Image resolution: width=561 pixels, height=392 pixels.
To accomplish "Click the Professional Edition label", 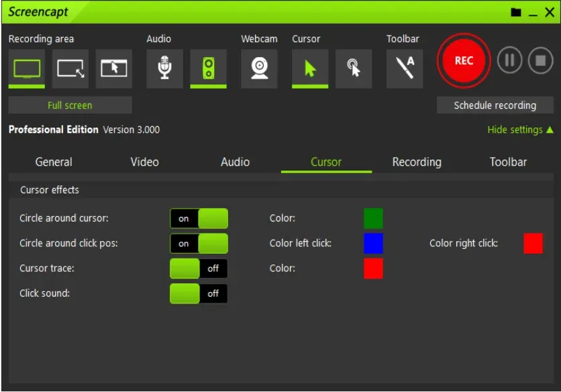I will 53,130.
